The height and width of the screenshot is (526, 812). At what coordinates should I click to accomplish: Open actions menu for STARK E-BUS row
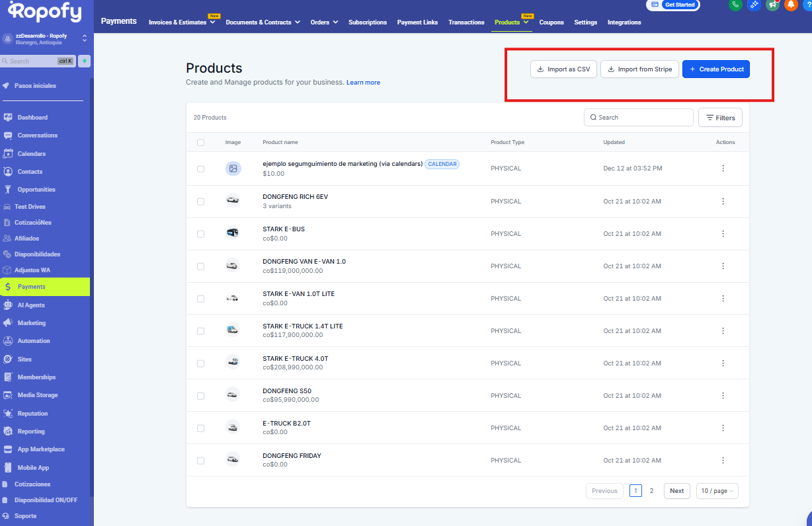point(723,234)
